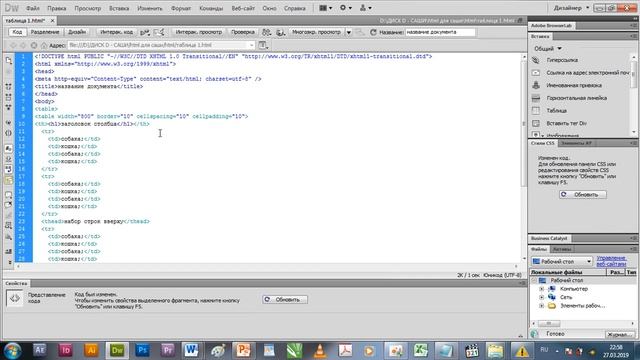Open the Управление веб-сайтами link
640x360 pixels.
click(x=611, y=261)
